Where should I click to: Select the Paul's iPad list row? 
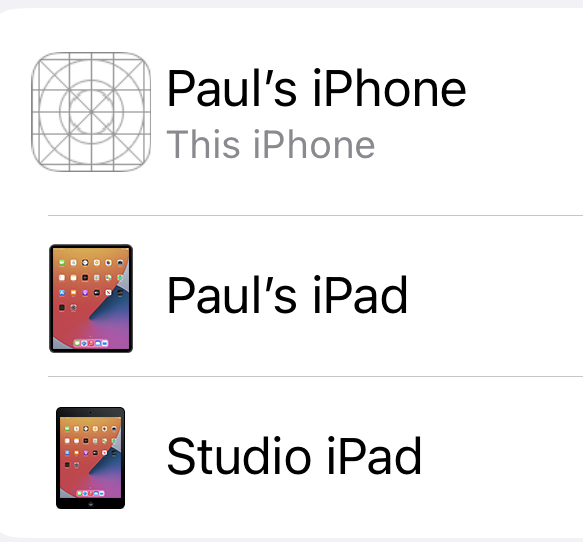292,296
